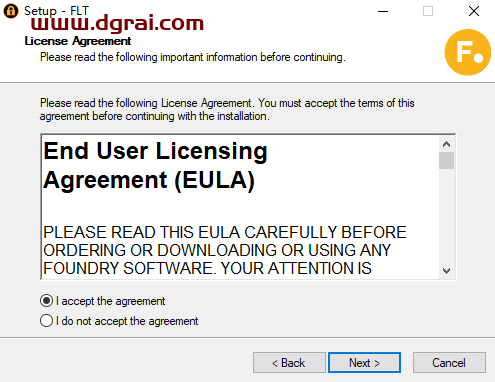
Task: Click the "Please read the following important information" subtitle
Action: click(x=193, y=57)
